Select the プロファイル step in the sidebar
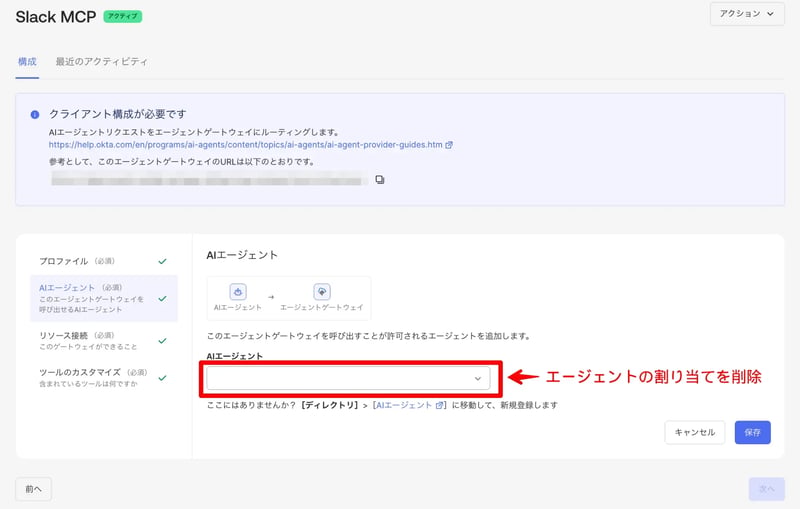 point(104,261)
